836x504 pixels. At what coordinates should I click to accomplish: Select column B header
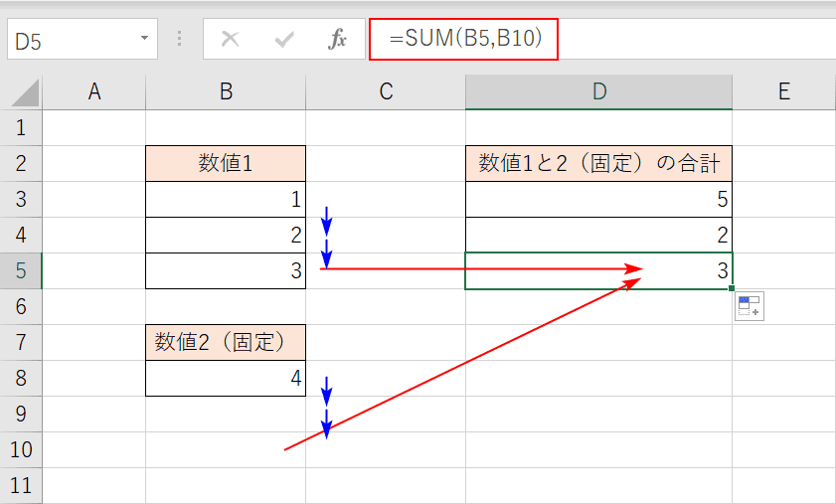click(226, 91)
